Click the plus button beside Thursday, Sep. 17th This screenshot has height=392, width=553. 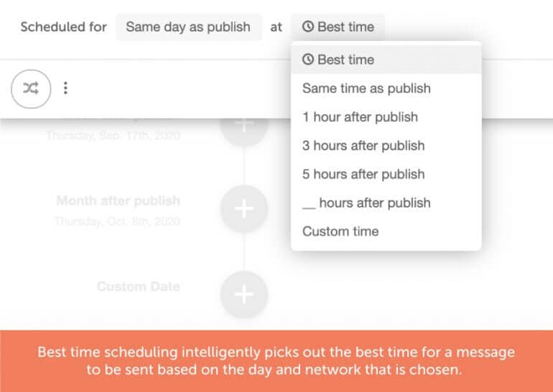(244, 128)
